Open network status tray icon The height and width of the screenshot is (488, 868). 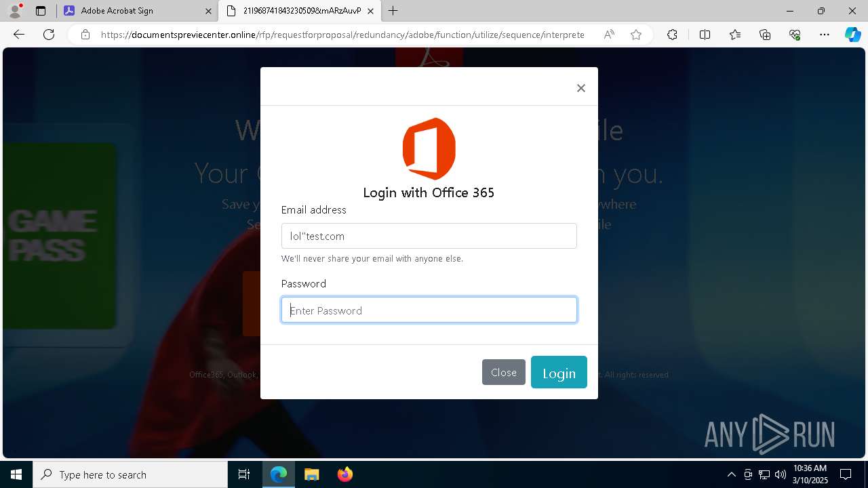tap(764, 474)
